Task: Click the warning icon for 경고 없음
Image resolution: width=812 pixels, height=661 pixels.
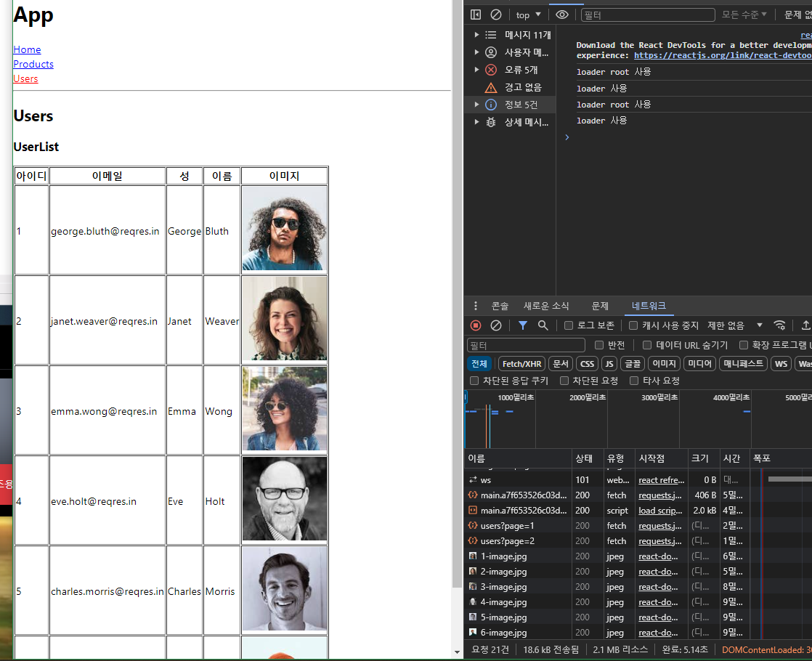Action: pos(491,88)
